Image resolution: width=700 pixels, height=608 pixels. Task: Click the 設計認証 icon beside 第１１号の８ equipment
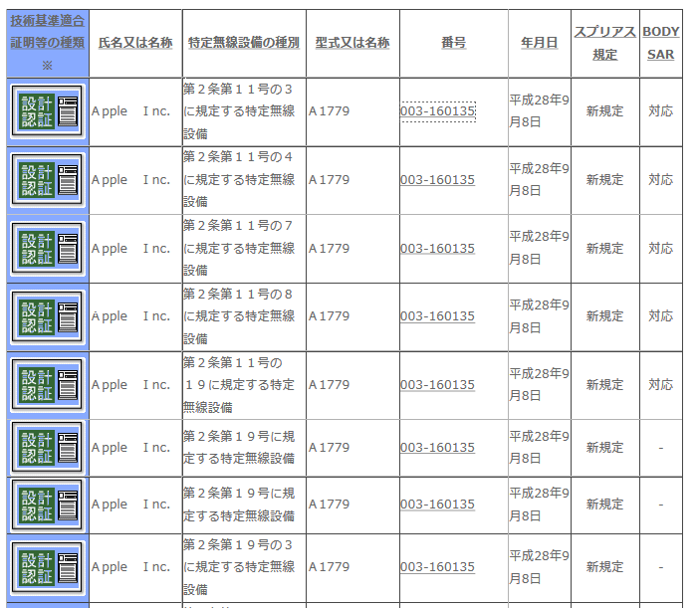pos(47,316)
